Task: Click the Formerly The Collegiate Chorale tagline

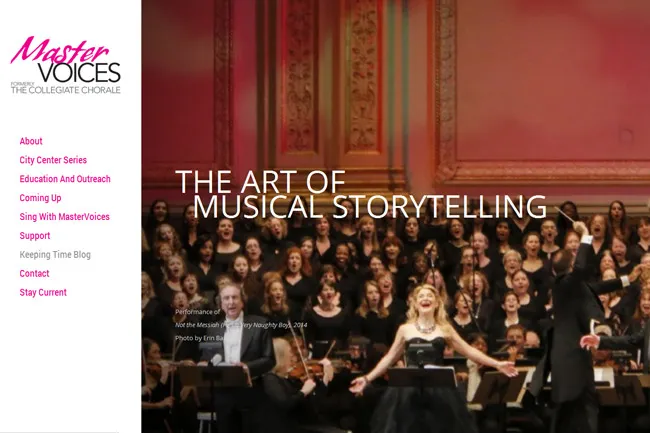Action: [65, 88]
